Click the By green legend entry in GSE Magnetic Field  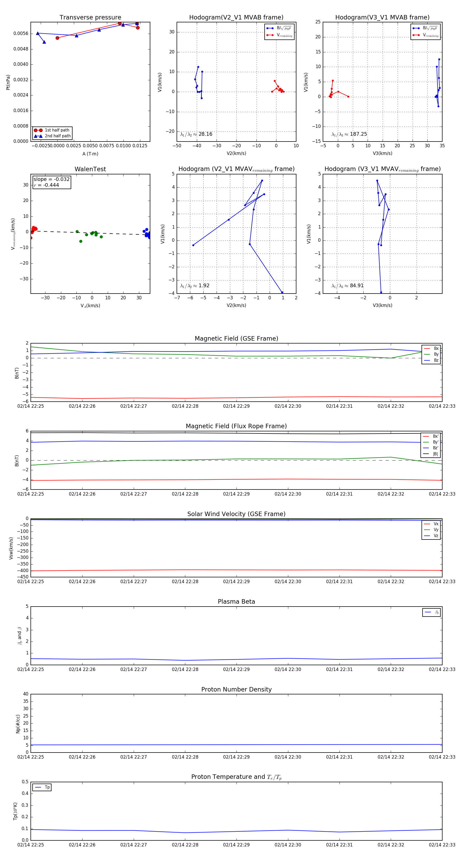tap(431, 354)
